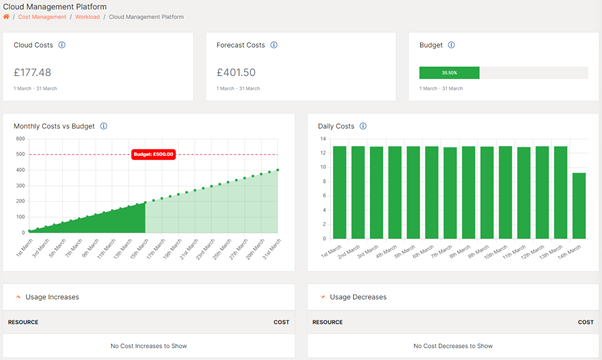
Task: Click the date range under Forecast Costs
Action: coord(238,88)
